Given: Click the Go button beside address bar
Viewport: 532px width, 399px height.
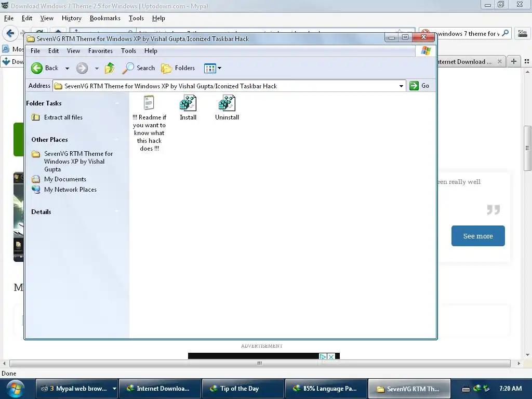Looking at the screenshot, I should [419, 86].
